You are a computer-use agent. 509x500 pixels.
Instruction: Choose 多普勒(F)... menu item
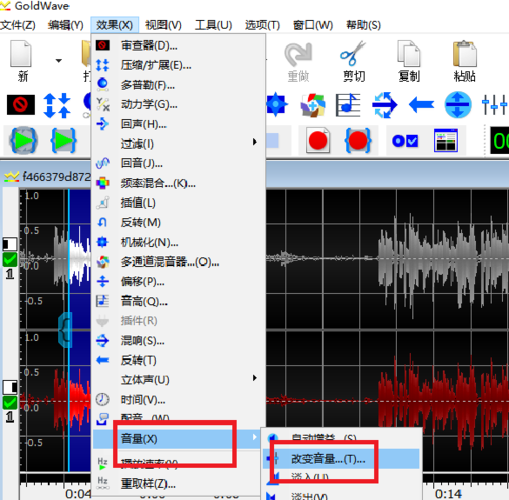coord(178,85)
